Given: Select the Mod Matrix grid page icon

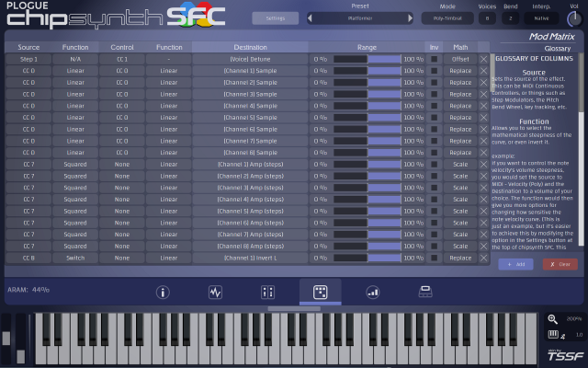Looking at the screenshot, I should click(x=321, y=293).
